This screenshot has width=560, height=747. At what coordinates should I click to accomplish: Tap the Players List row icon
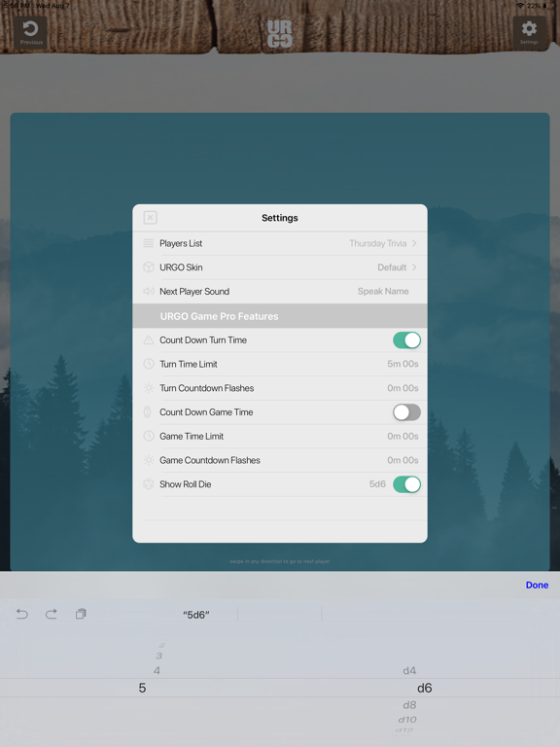pos(149,243)
